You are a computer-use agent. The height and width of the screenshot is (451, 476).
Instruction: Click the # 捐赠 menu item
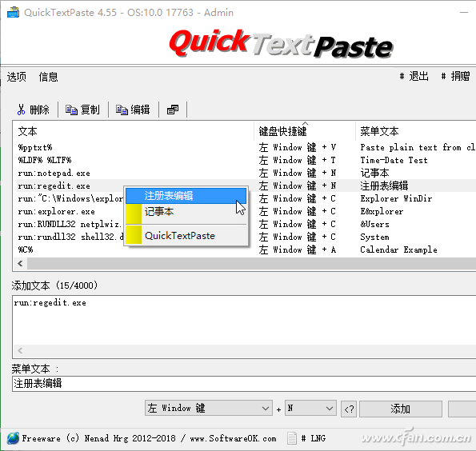[455, 76]
